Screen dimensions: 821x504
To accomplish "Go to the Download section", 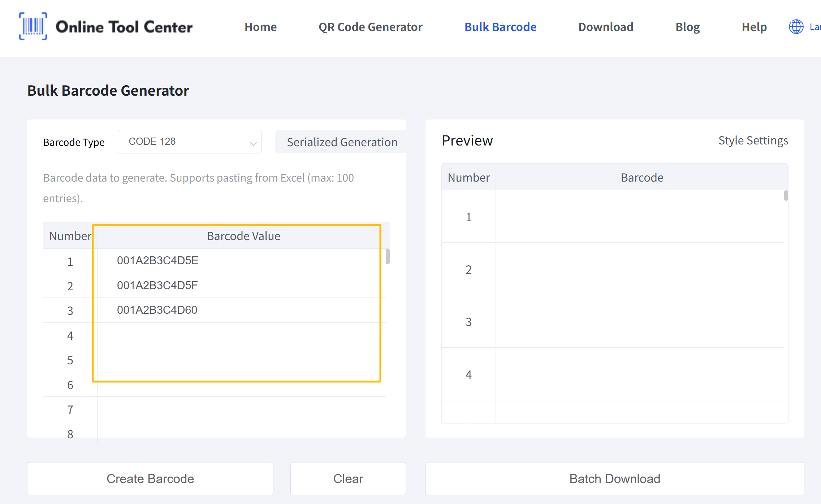I will coord(606,27).
